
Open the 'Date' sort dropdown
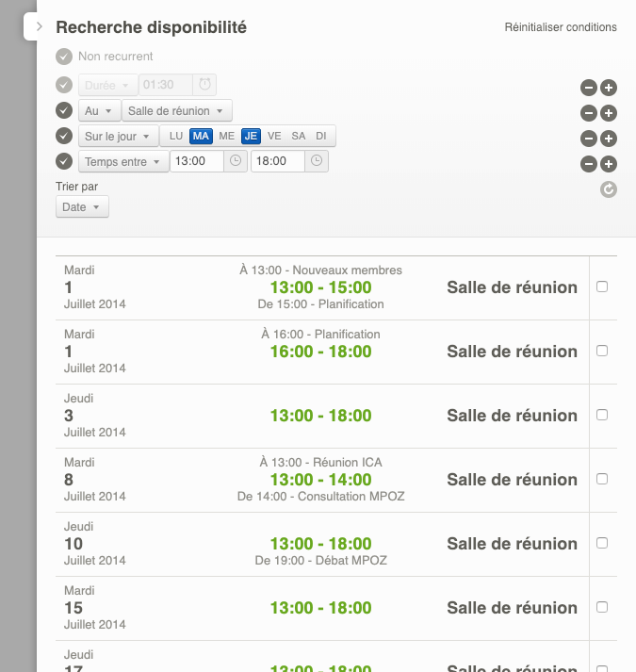pyautogui.click(x=82, y=206)
